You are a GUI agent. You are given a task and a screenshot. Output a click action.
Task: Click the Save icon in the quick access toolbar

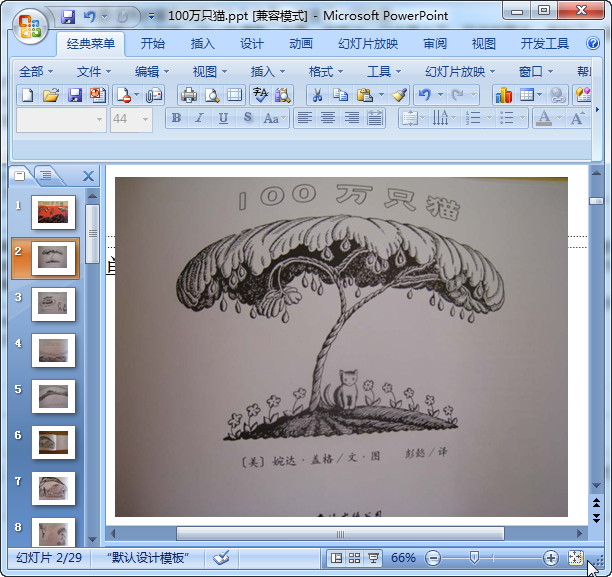(68, 17)
